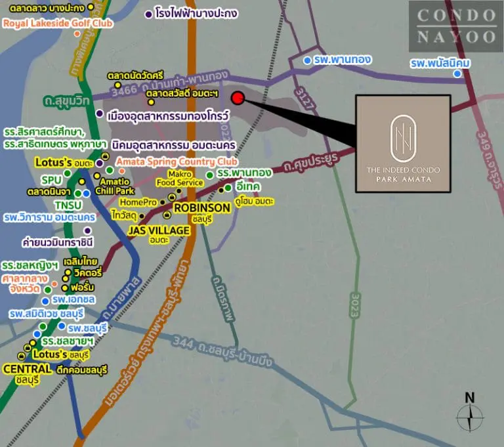Screen dimensions: 504x447
Task: Click the yellow dot under ตลาดสวัสดี อมตะฯ
Action: click(x=151, y=102)
